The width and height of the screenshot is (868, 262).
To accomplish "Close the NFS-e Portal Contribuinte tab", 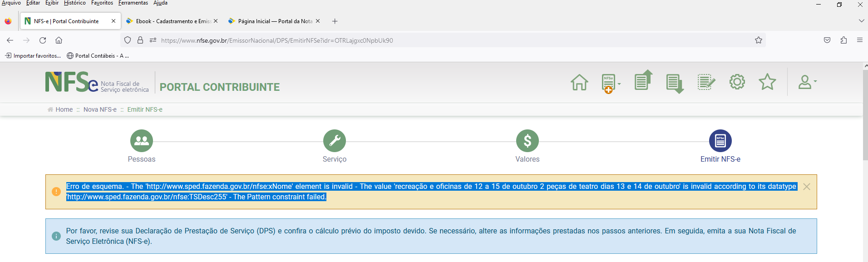I will pos(113,21).
